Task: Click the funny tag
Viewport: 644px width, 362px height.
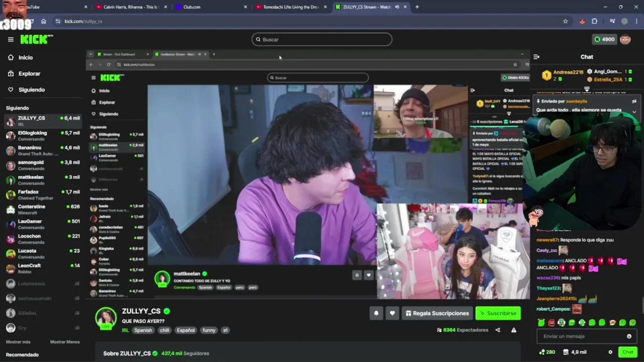Action: point(209,330)
